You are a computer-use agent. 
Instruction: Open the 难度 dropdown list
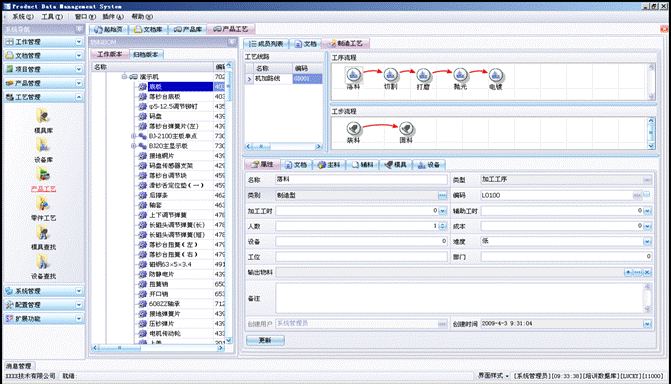(x=647, y=242)
